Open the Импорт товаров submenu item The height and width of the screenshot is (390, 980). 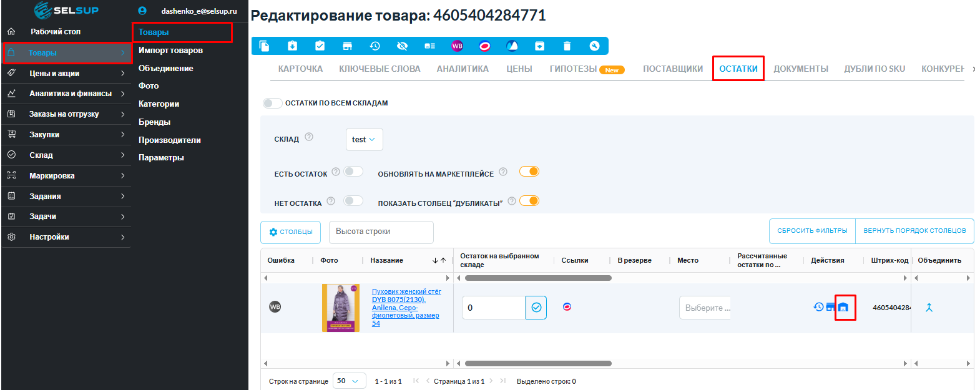[170, 51]
